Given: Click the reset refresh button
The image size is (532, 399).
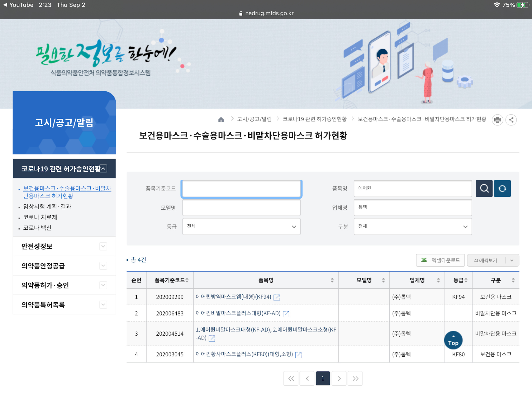Looking at the screenshot, I should [502, 188].
